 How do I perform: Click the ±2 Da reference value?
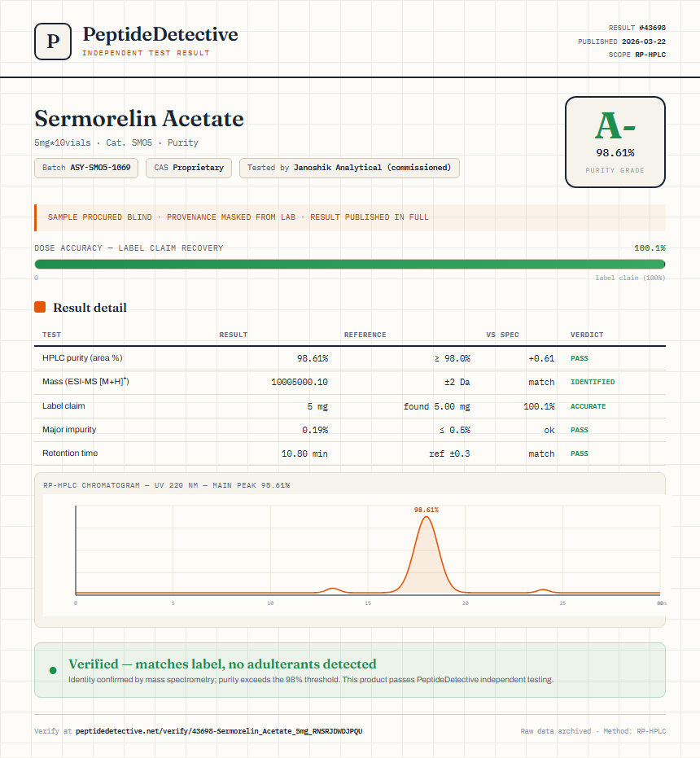457,382
